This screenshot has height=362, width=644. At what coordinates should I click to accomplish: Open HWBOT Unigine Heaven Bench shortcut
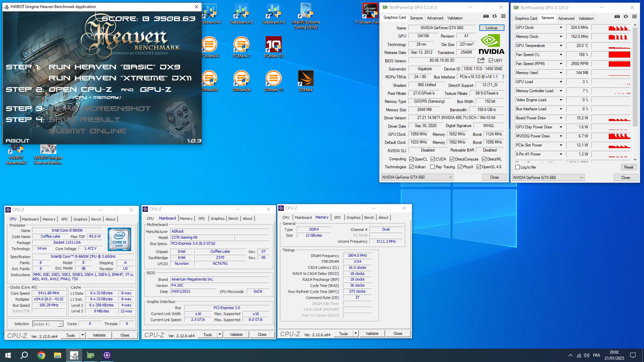click(48, 155)
